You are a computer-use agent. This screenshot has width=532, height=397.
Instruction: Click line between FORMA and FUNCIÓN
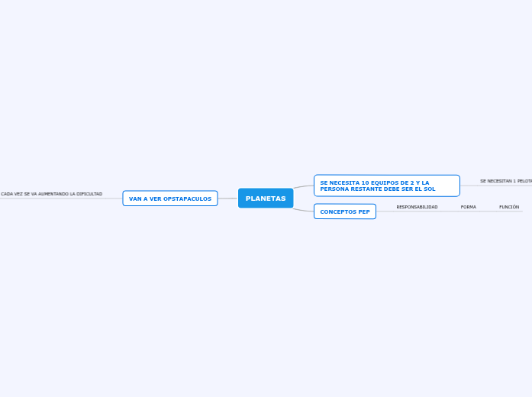point(487,211)
